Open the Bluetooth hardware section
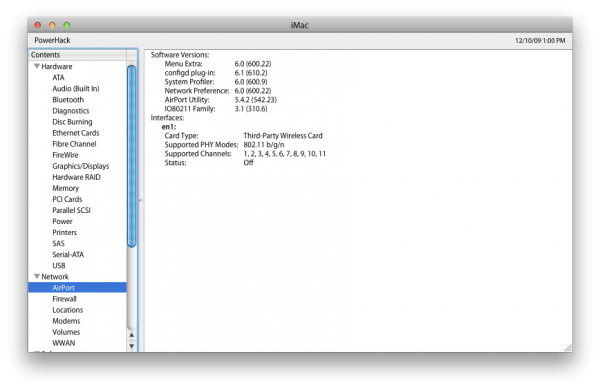 (68, 100)
